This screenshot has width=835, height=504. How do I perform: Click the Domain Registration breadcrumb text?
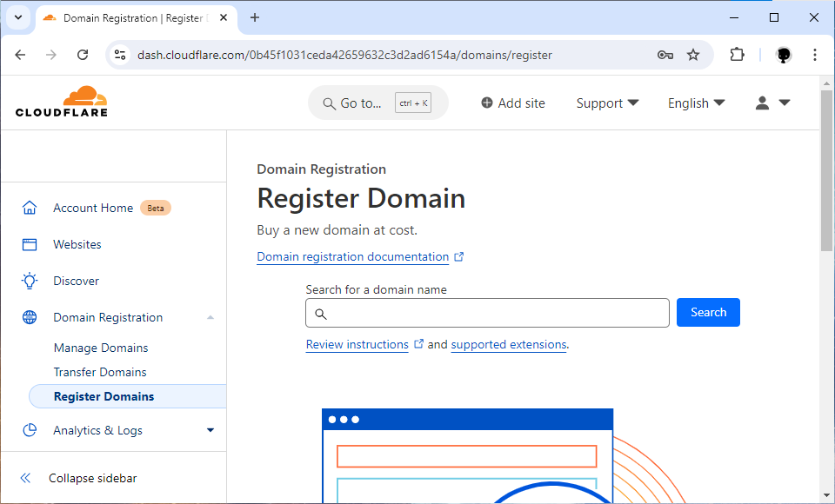(321, 169)
